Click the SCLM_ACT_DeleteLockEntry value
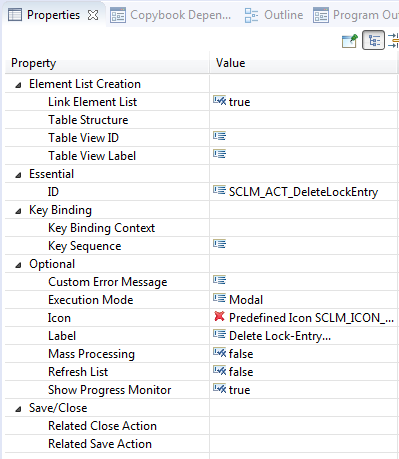Viewport: 399px width, 459px height. tap(303, 192)
